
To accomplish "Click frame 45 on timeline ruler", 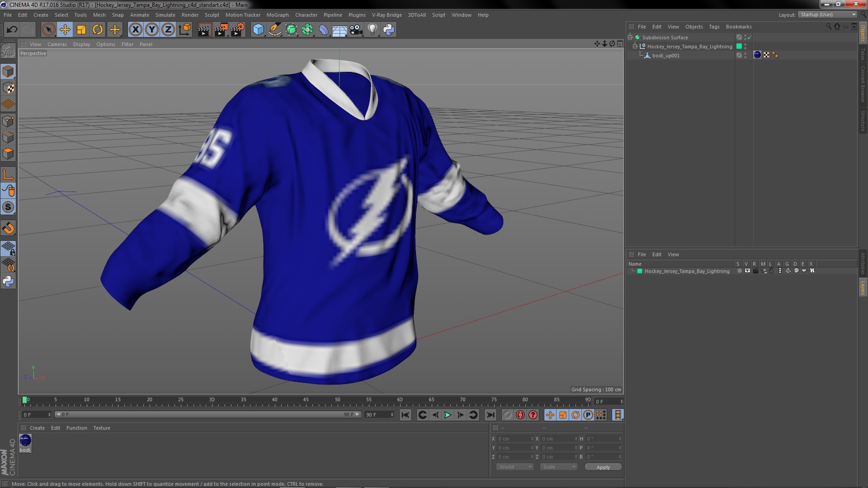I will pos(306,400).
